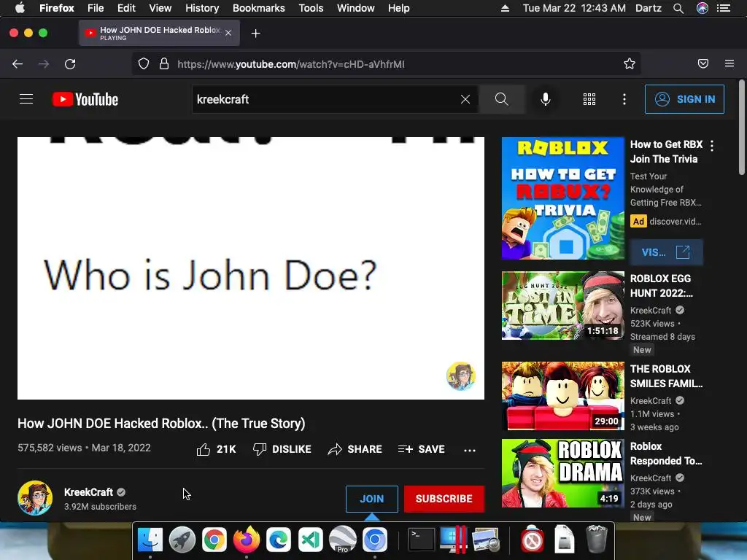Open the File menu
Screen dimensions: 747x560
[x=96, y=8]
